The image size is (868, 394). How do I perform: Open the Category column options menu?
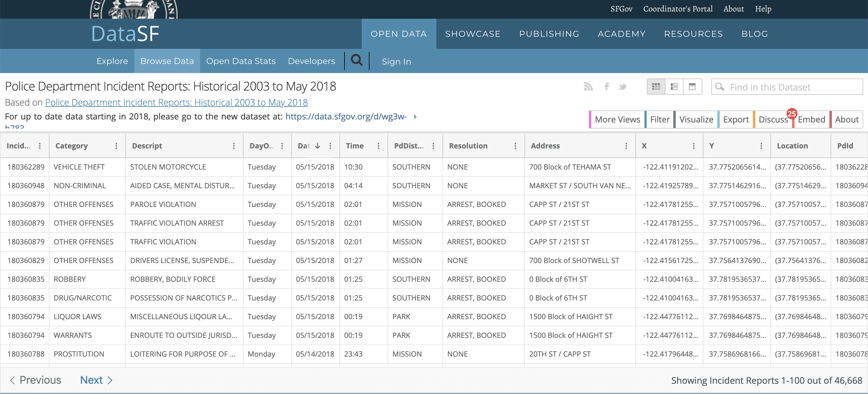tap(116, 146)
